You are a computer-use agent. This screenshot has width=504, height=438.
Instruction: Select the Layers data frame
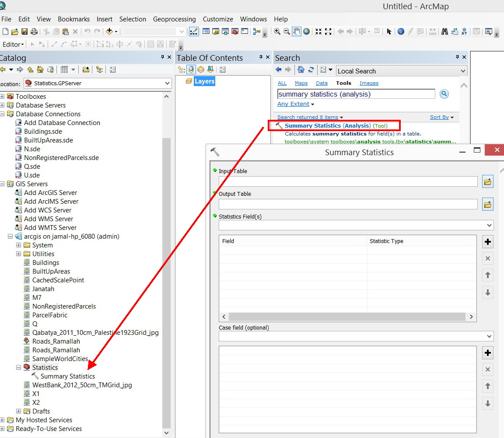(x=204, y=81)
